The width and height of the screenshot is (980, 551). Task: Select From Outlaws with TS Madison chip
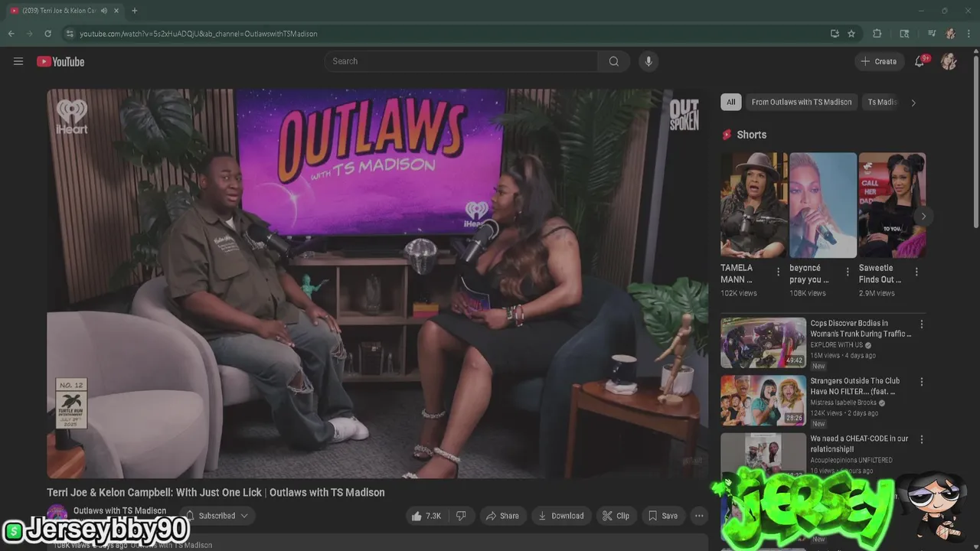802,102
